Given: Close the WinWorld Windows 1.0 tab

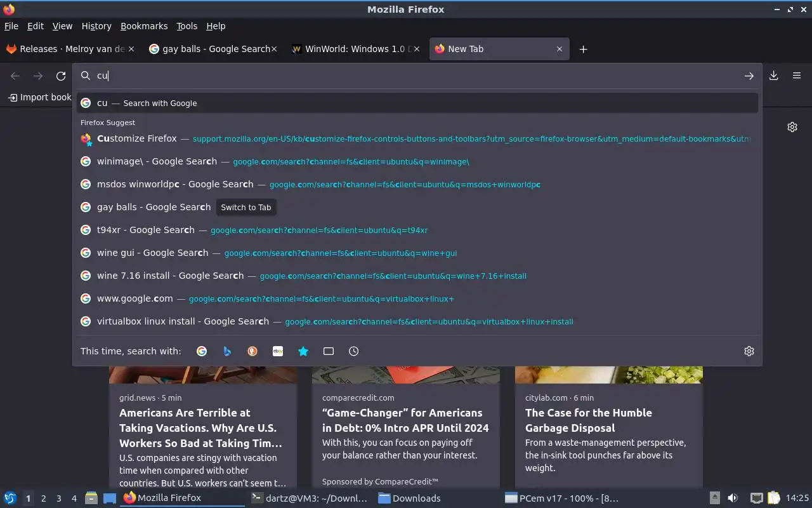Looking at the screenshot, I should tap(417, 49).
